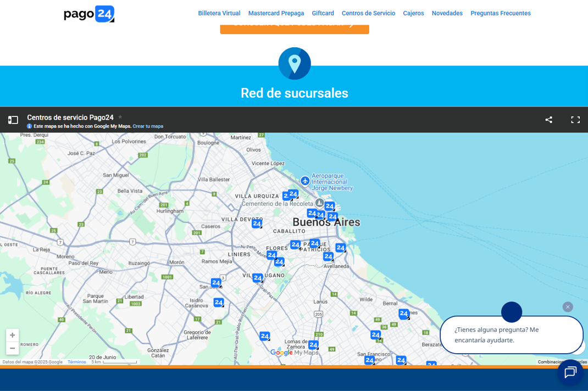Click the 'Hurlingham' map label
Viewport: 588px width, 391px height.
[170, 211]
